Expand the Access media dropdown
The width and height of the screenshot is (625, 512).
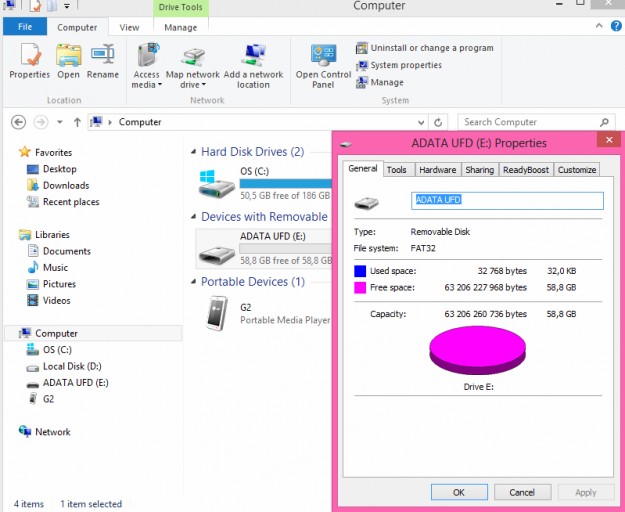point(146,85)
